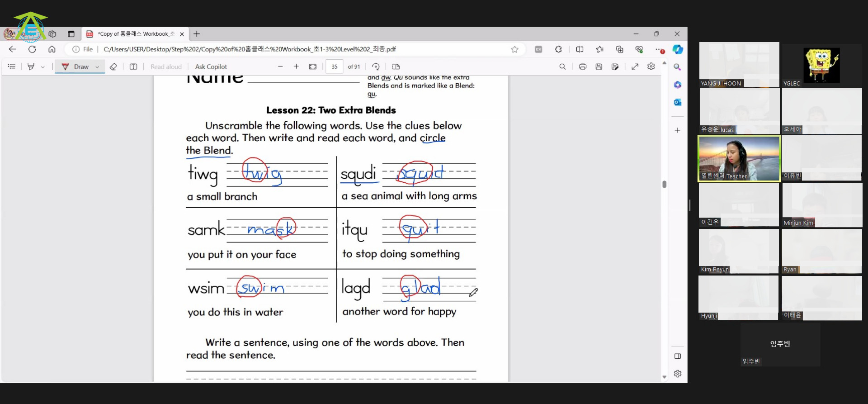Open sidebar settings gear
The image size is (868, 404).
(x=677, y=374)
